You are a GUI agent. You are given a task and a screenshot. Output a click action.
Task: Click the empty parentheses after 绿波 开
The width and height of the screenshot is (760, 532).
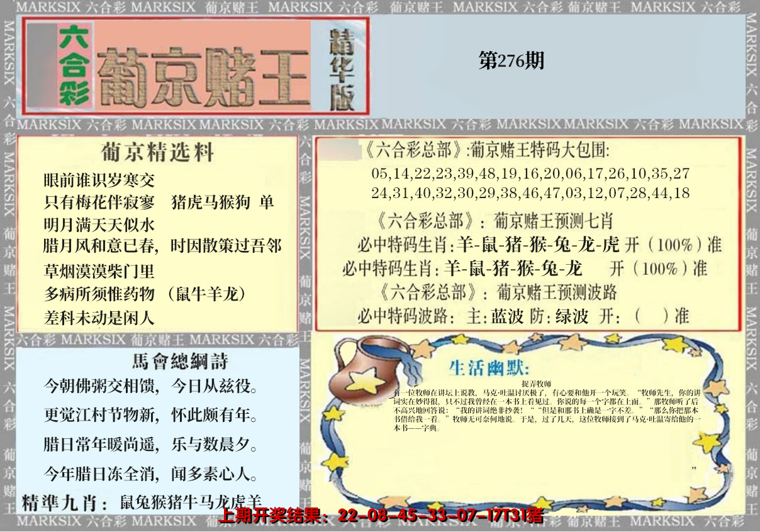652,316
